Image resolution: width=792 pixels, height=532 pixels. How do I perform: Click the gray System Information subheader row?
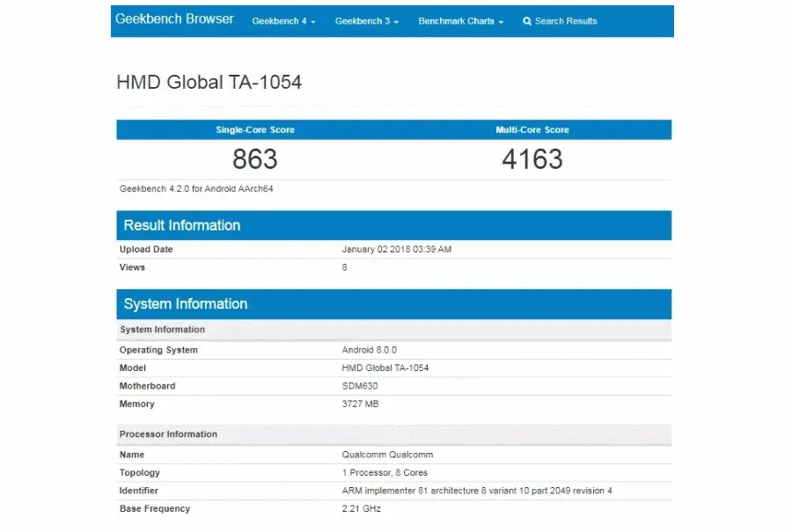(394, 330)
